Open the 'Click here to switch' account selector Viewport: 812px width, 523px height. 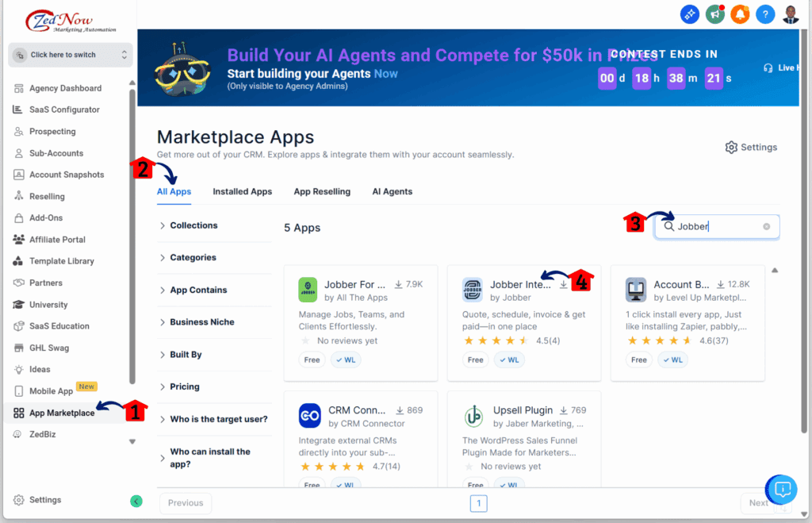[70, 56]
